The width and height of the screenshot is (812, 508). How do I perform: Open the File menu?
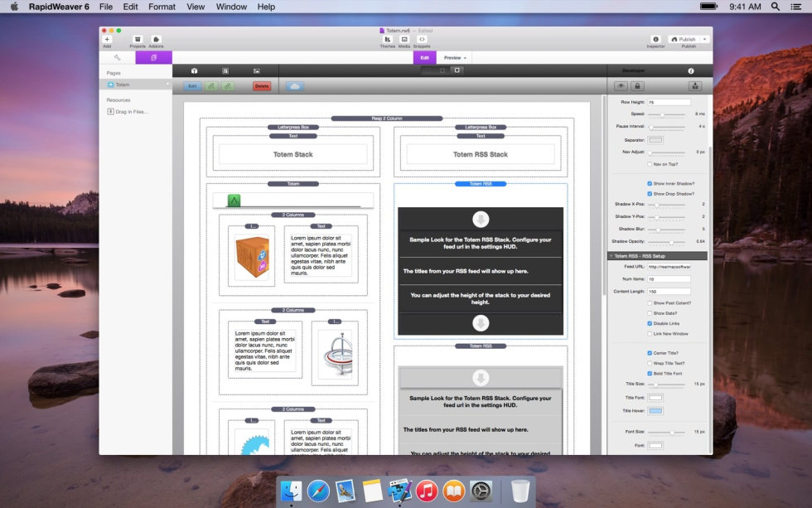(x=106, y=7)
